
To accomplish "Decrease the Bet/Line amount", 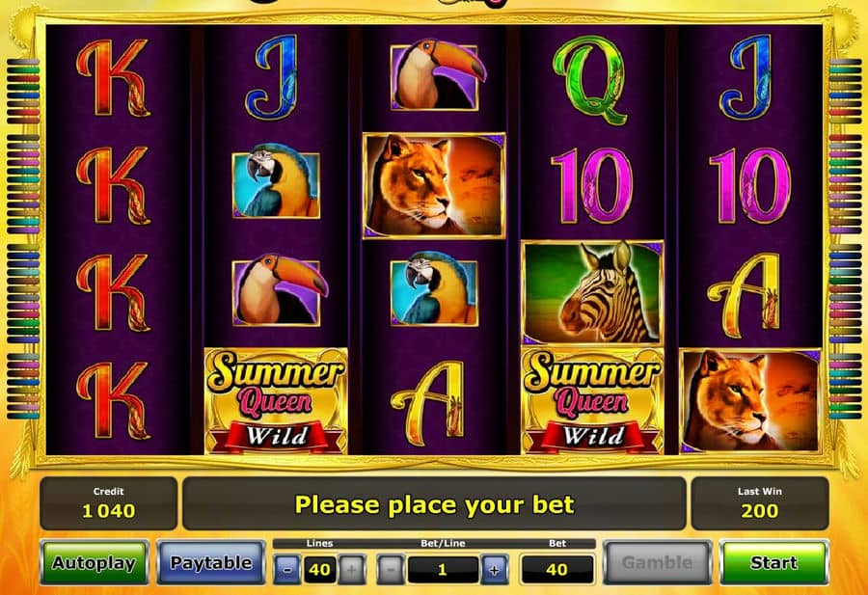I will tap(391, 570).
